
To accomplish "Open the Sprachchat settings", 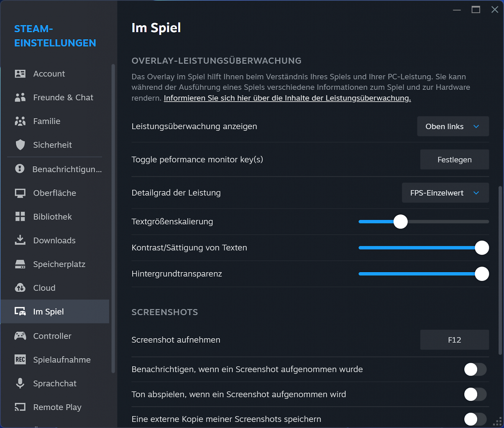I will (55, 383).
